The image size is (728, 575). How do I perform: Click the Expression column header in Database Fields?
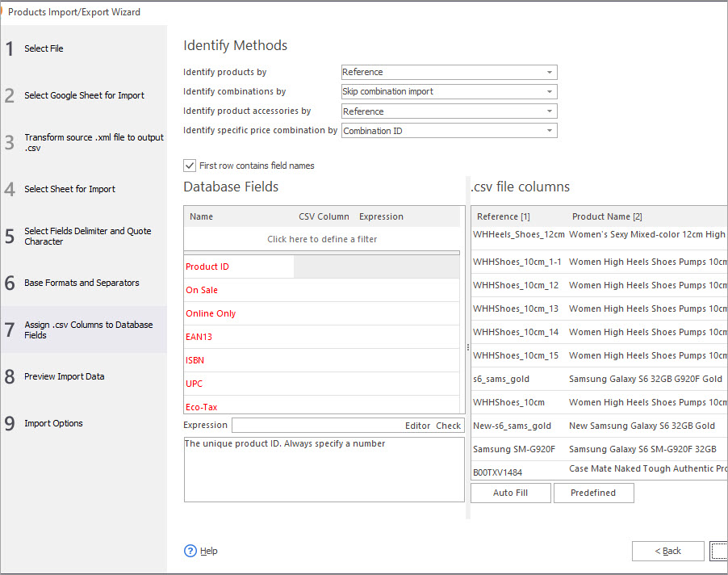click(x=381, y=216)
